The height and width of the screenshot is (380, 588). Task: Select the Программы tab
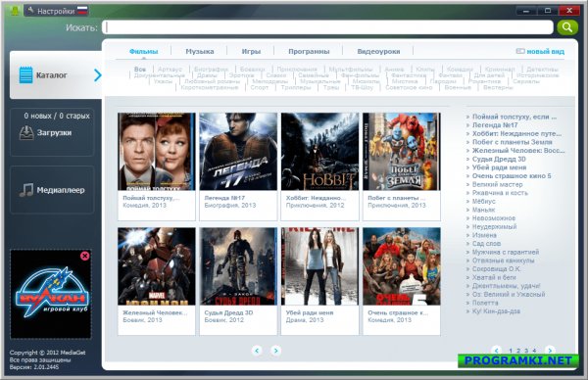[309, 51]
